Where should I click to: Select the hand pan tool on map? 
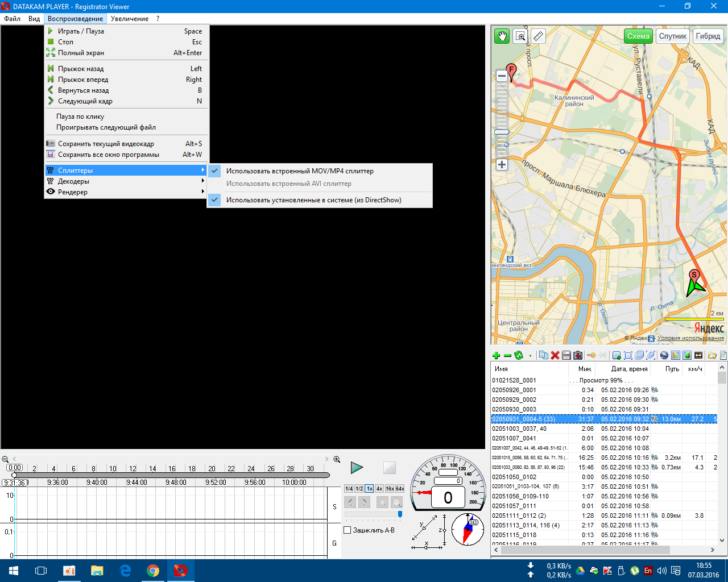(x=502, y=36)
